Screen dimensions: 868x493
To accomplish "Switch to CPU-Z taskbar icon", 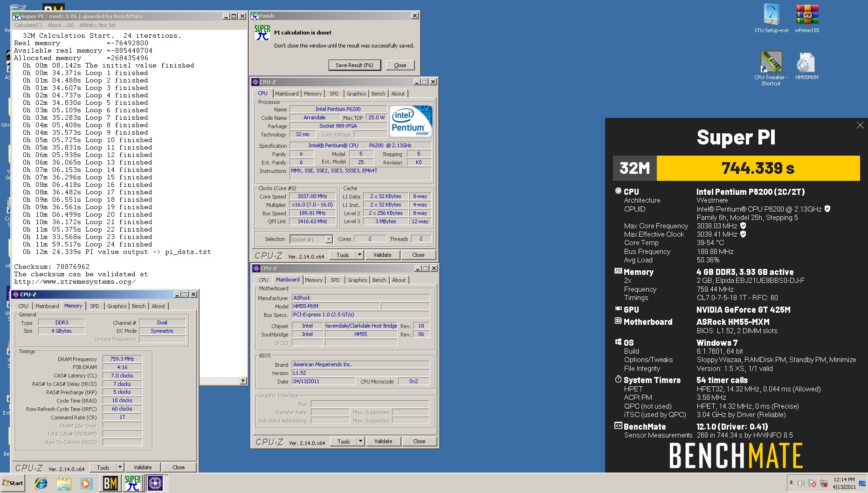I will 155,483.
